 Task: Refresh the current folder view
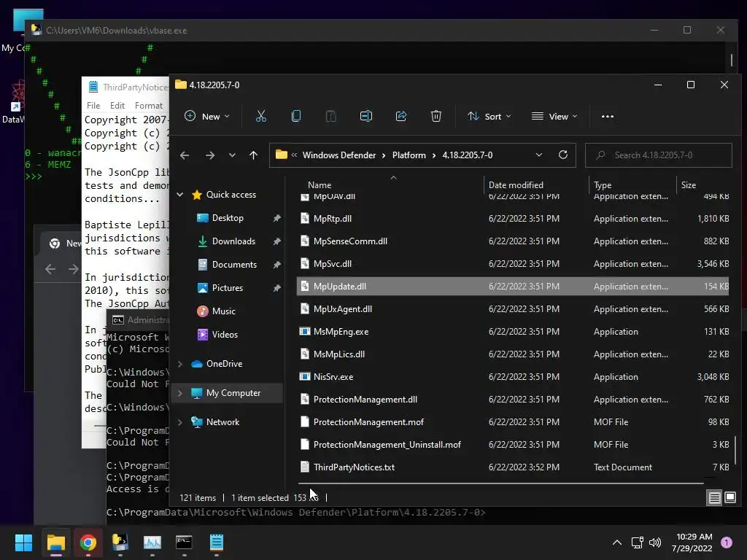click(563, 155)
